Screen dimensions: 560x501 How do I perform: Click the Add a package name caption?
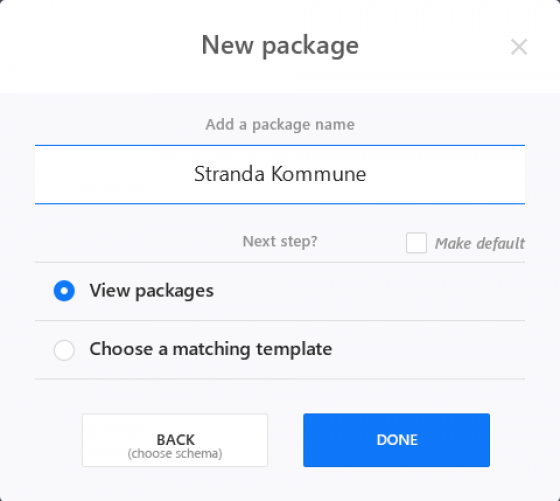pos(280,125)
